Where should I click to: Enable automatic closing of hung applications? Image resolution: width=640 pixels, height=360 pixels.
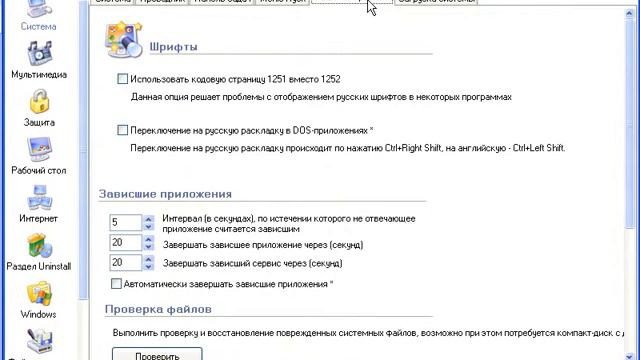(x=116, y=284)
